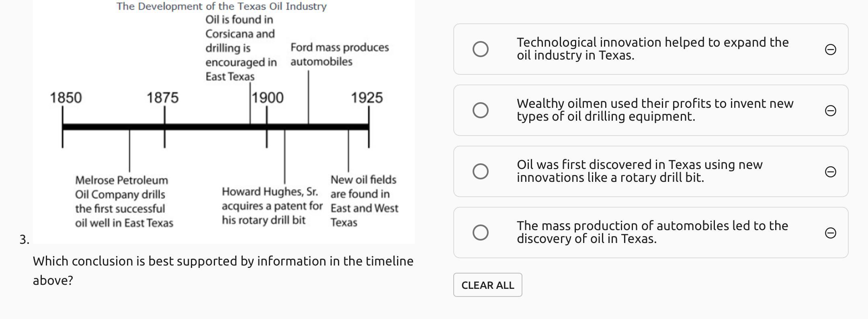Click the 'New oil fields' event text
Image resolution: width=868 pixels, height=319 pixels.
[364, 201]
